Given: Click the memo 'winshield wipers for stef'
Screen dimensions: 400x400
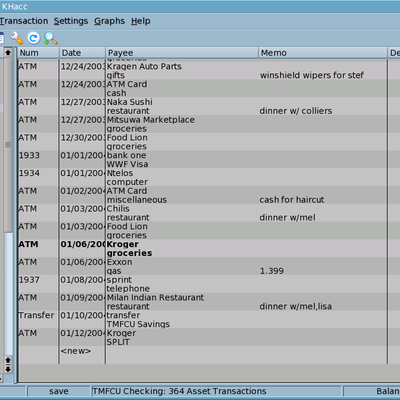Looking at the screenshot, I should pos(312,75).
